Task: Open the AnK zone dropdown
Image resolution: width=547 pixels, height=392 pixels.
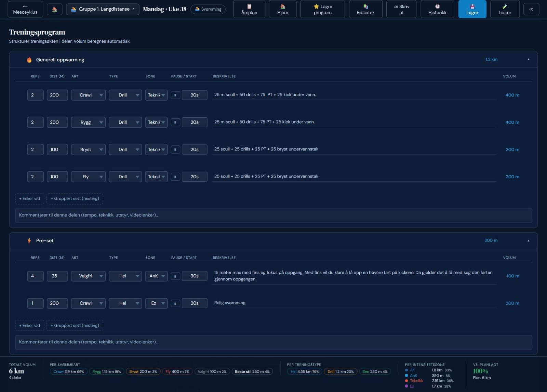Action: (156, 276)
